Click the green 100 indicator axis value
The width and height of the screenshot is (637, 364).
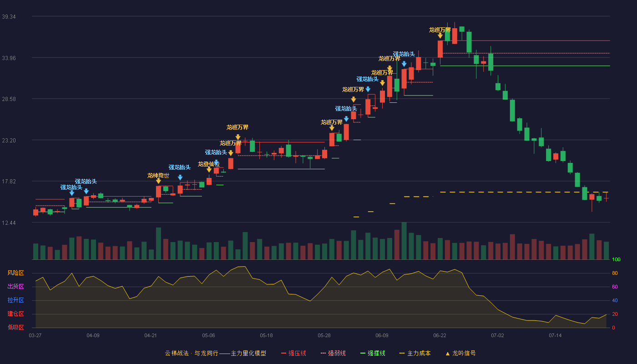click(x=616, y=260)
